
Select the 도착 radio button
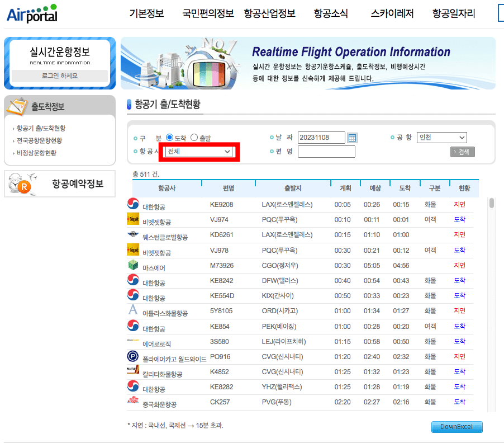(169, 138)
